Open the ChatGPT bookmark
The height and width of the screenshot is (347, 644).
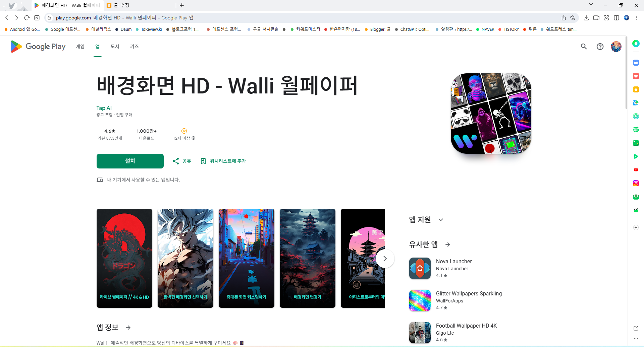412,29
